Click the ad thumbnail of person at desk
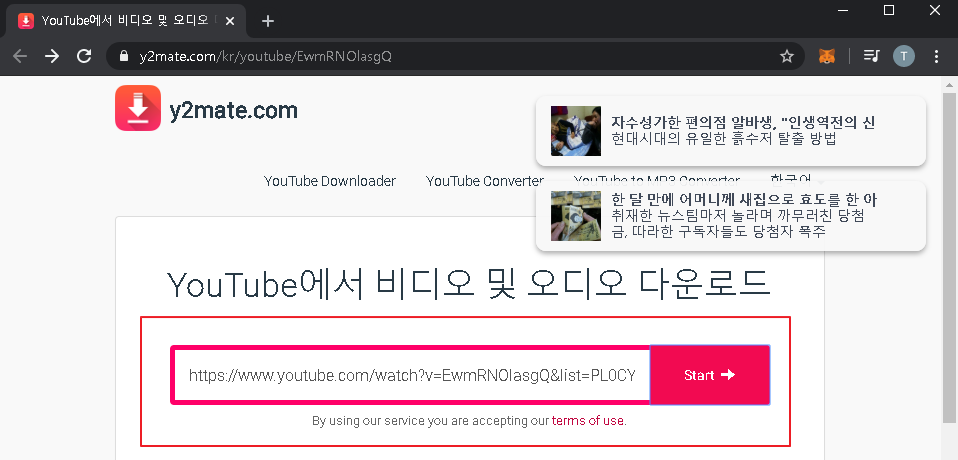 tap(576, 131)
